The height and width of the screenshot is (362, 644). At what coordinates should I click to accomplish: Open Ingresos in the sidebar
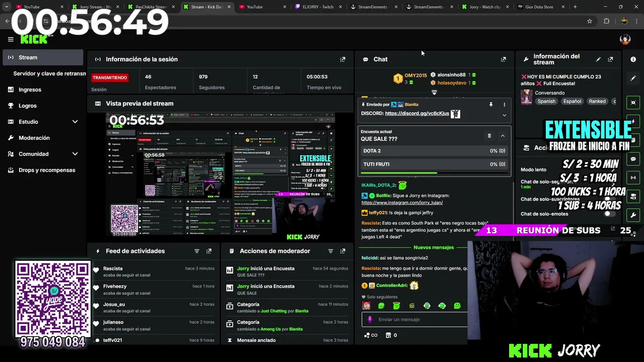click(43, 89)
